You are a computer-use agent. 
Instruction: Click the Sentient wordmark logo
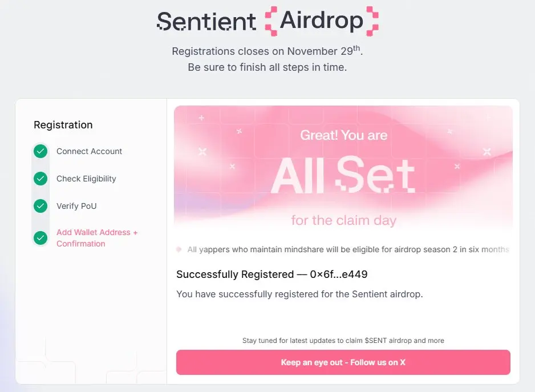tap(206, 22)
